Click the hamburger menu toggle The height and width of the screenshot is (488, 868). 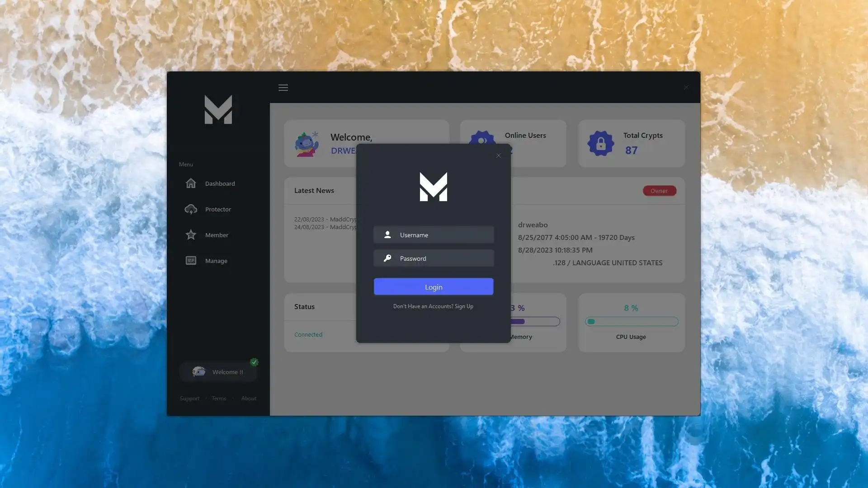(283, 88)
